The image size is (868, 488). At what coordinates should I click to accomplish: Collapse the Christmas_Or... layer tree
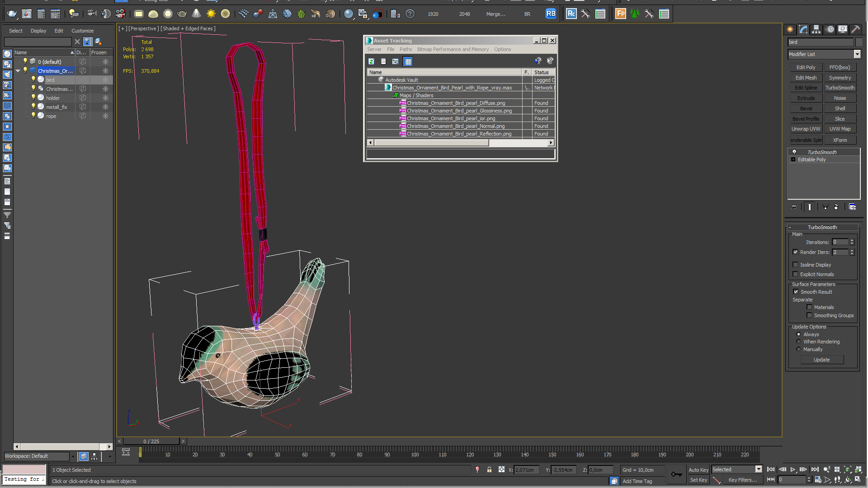tap(18, 71)
